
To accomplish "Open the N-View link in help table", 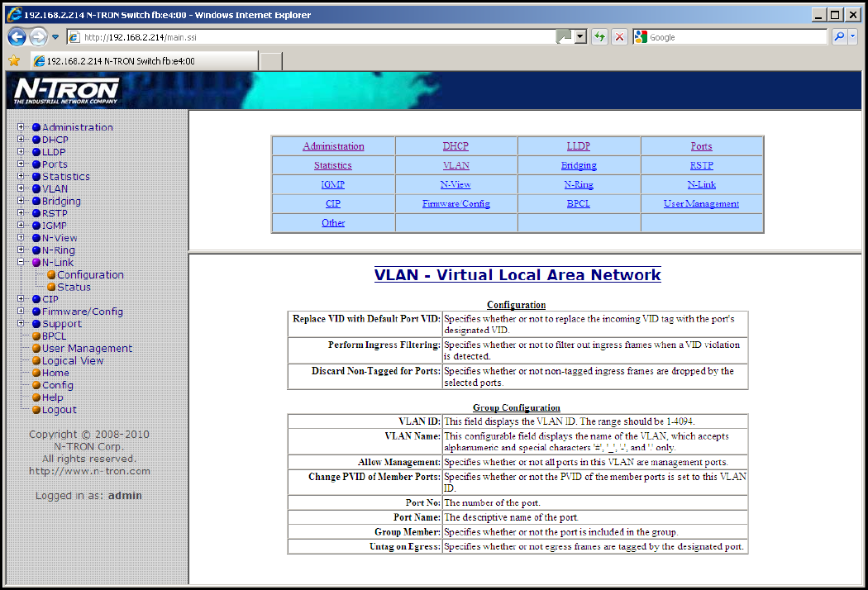I will tap(455, 184).
